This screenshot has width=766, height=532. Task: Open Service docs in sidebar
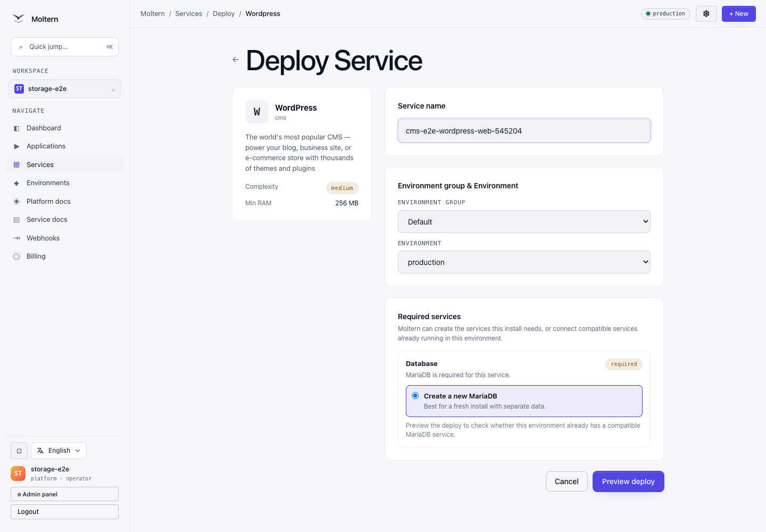(64, 220)
